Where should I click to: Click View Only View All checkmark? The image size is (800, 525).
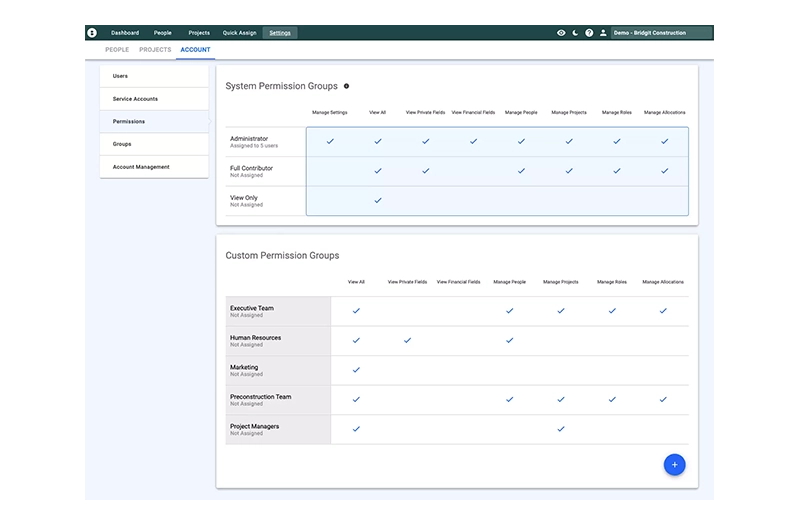[x=378, y=201]
